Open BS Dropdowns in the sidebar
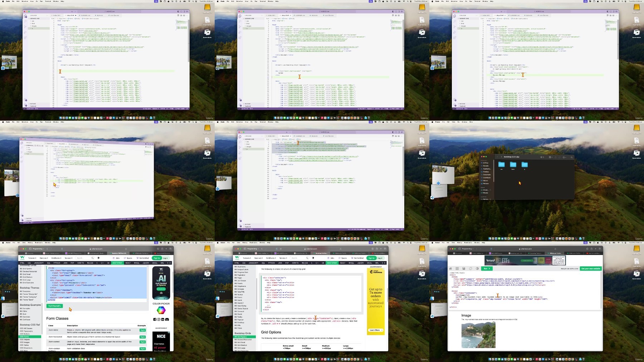The width and height of the screenshot is (644, 362). [x=240, y=286]
